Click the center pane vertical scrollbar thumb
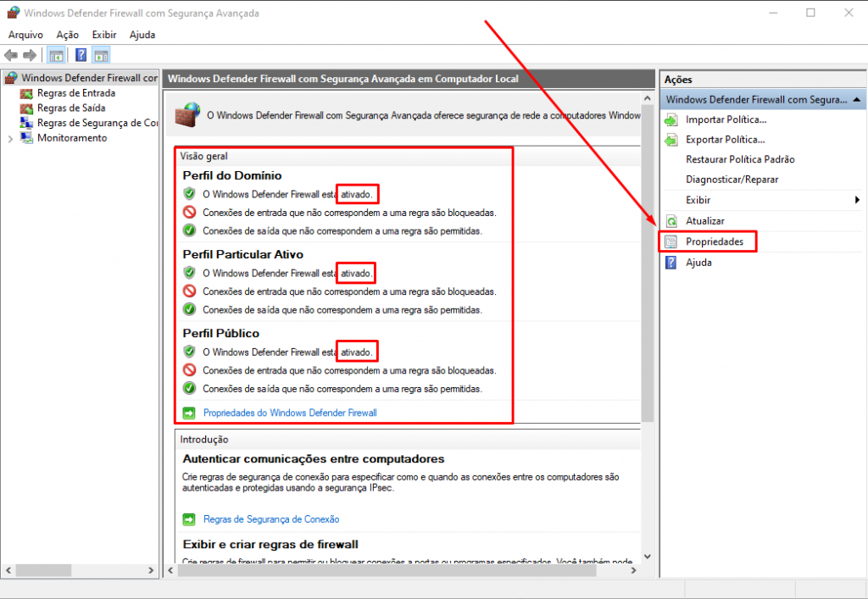This screenshot has width=868, height=599. [647, 264]
